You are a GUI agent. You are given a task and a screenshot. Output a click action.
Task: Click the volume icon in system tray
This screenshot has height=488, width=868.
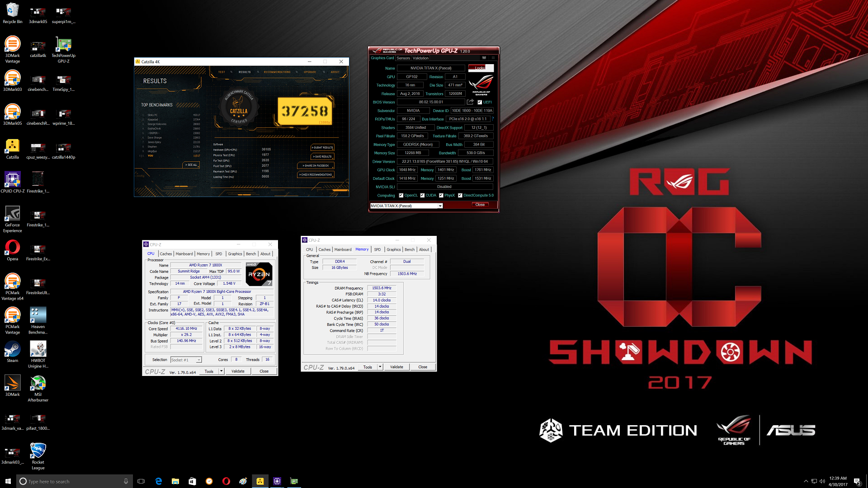(x=822, y=481)
